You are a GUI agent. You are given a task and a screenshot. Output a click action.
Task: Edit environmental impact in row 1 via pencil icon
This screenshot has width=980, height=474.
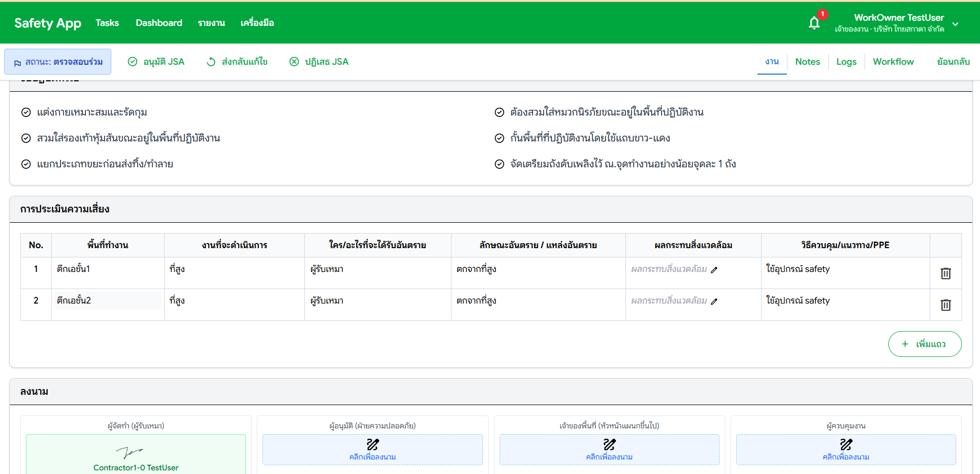pyautogui.click(x=715, y=270)
